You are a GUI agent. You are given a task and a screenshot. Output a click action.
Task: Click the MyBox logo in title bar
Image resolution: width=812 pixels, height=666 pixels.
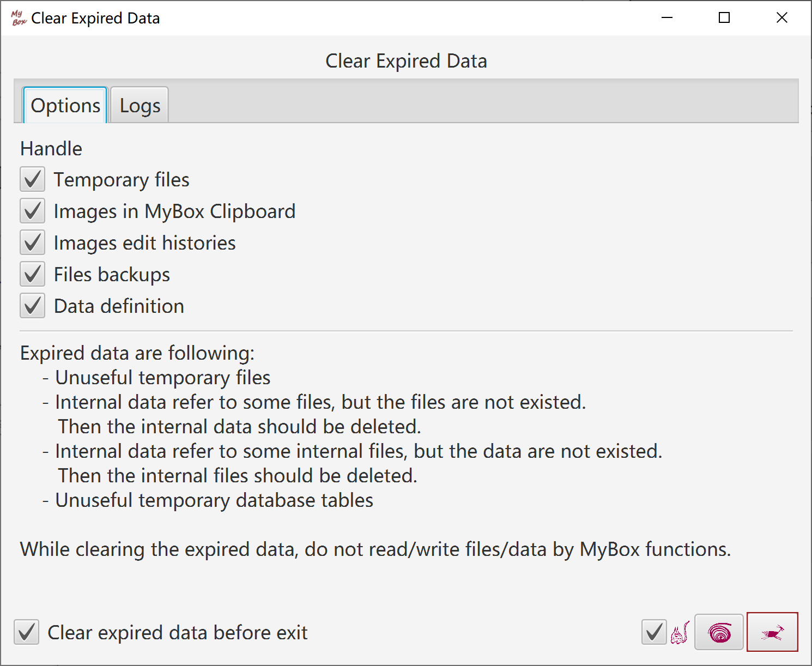(x=19, y=18)
